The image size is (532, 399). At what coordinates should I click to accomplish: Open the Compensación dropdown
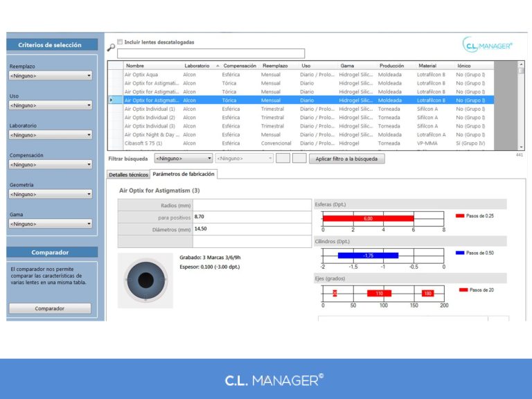[51, 165]
